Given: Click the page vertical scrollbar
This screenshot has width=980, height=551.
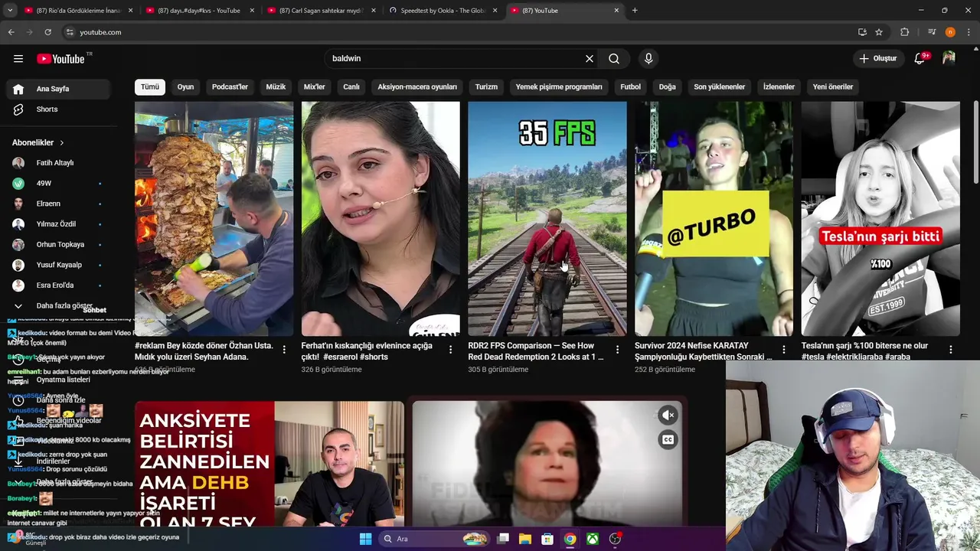Looking at the screenshot, I should point(975,143).
